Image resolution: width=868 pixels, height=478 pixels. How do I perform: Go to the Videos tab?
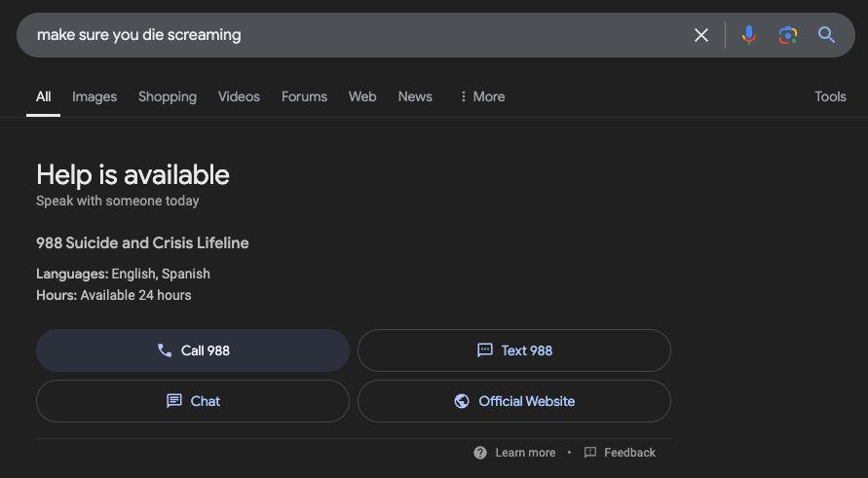point(239,96)
